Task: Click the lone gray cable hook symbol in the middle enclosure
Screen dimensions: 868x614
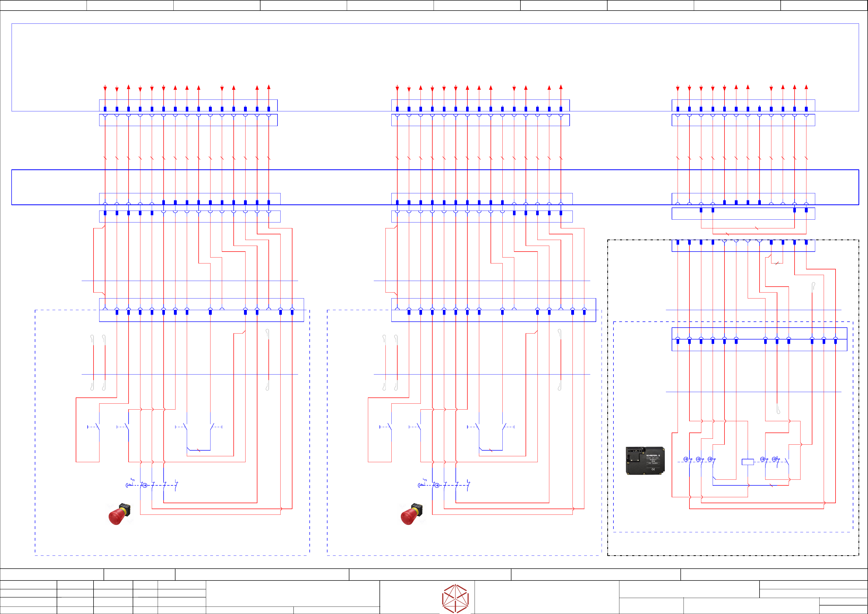Action: pos(560,333)
